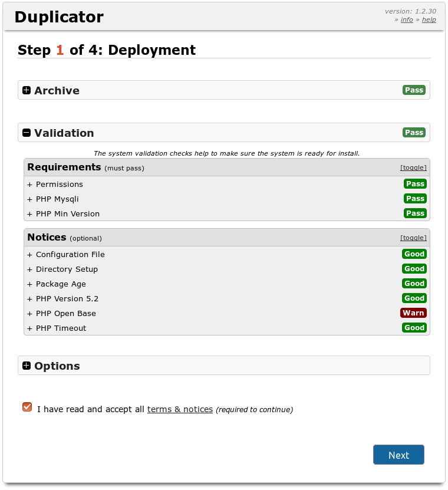This screenshot has width=448, height=490.
Task: Expand the PHP Min Version row
Action: tap(63, 214)
